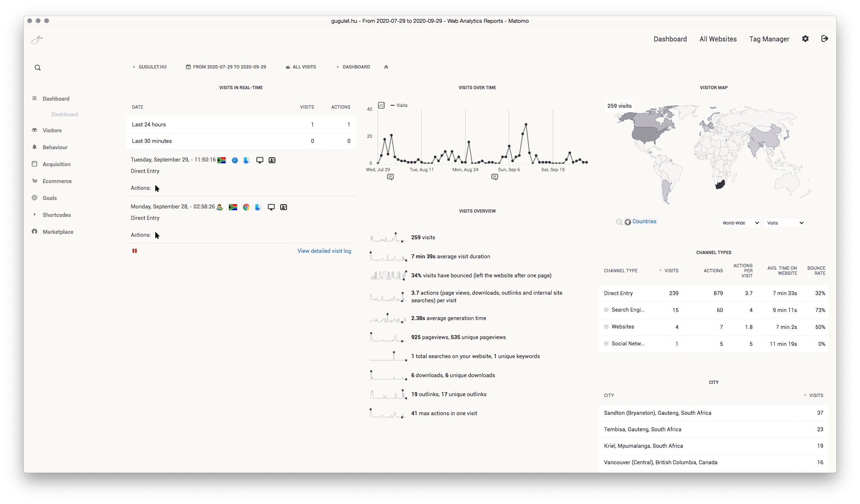Image resolution: width=860 pixels, height=504 pixels.
Task: Click the Countries link below map
Action: 644,222
